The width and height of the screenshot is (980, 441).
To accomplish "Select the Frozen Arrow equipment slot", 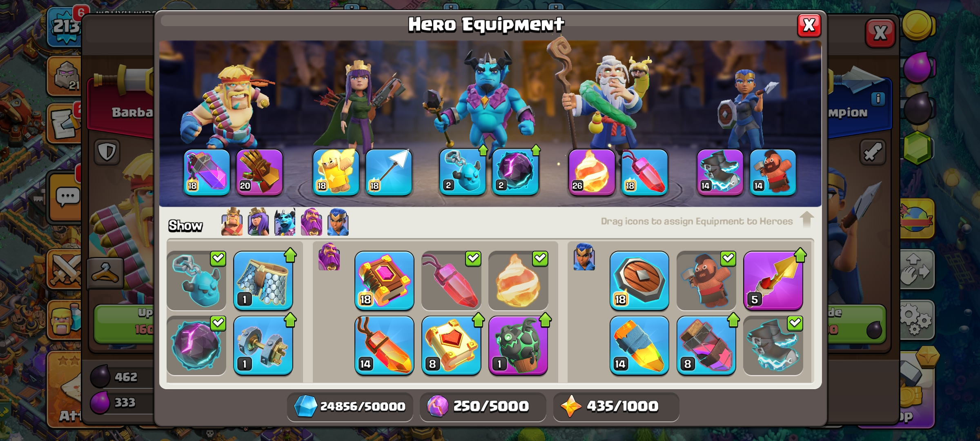I will tap(388, 172).
